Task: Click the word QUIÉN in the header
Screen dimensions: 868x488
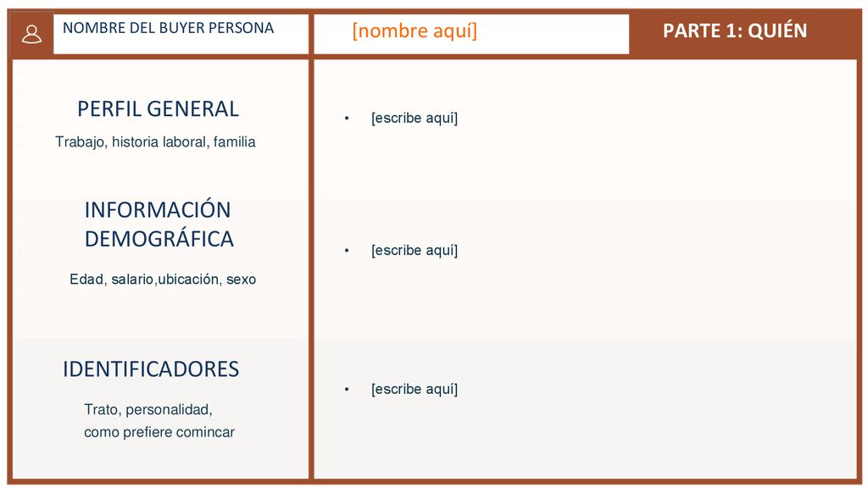Action: click(x=777, y=31)
